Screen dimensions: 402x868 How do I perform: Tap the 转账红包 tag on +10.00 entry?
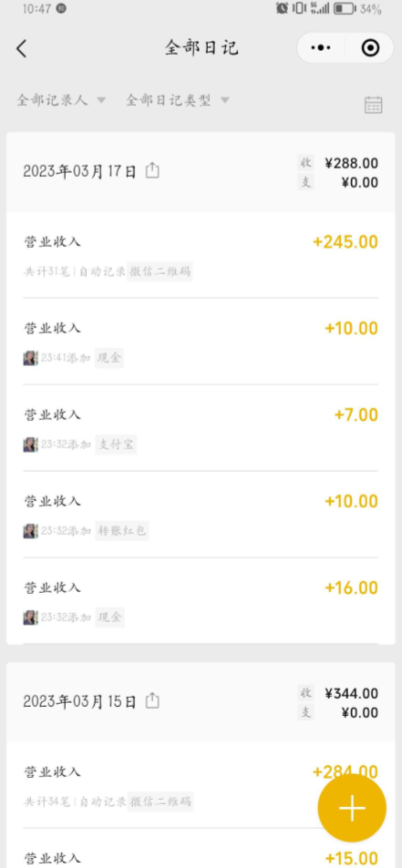point(122,531)
